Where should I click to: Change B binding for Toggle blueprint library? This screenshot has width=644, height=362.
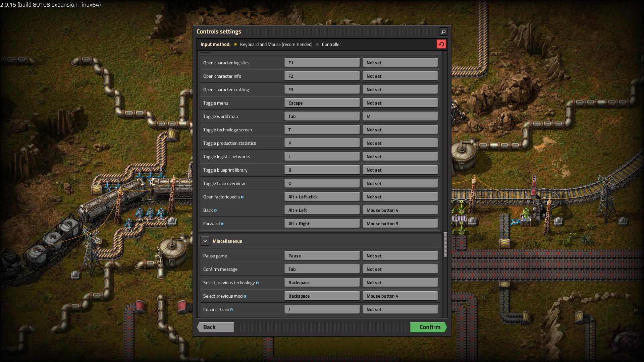[322, 170]
